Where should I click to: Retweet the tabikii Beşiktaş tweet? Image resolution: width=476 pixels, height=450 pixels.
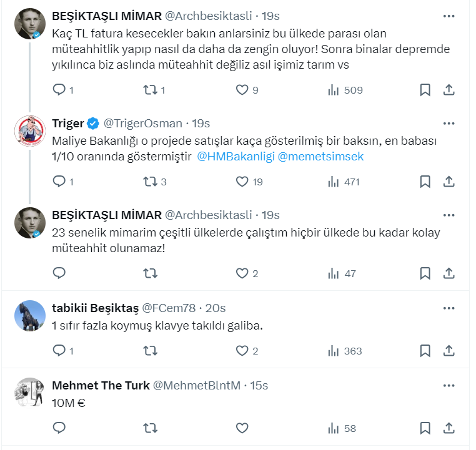coord(151,351)
